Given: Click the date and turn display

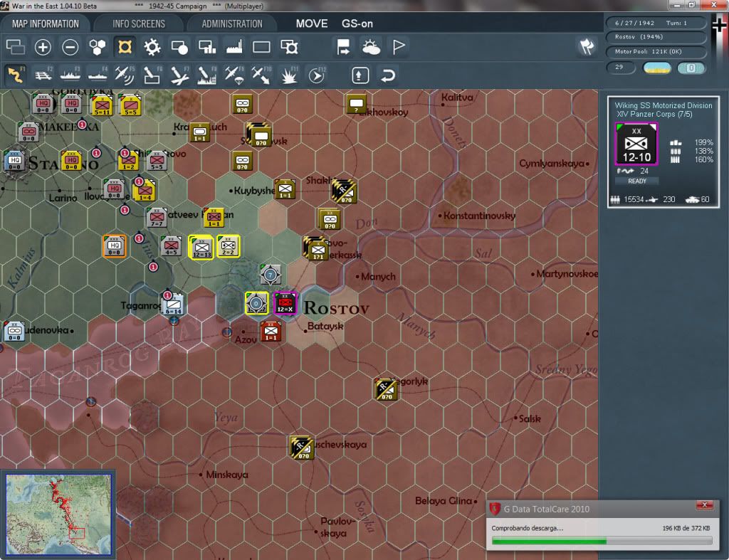Looking at the screenshot, I should (656, 23).
